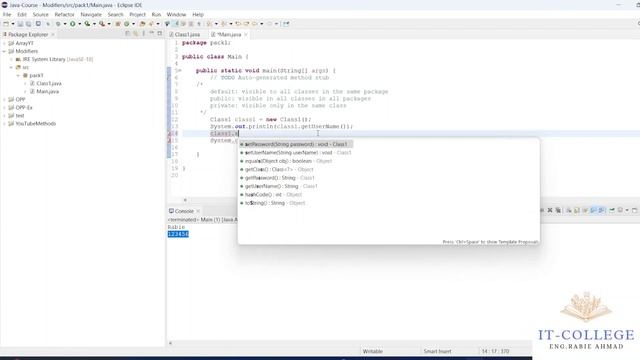The image size is (640, 360).
Task: Click the Save toolbar icon
Action: pyautogui.click(x=20, y=24)
